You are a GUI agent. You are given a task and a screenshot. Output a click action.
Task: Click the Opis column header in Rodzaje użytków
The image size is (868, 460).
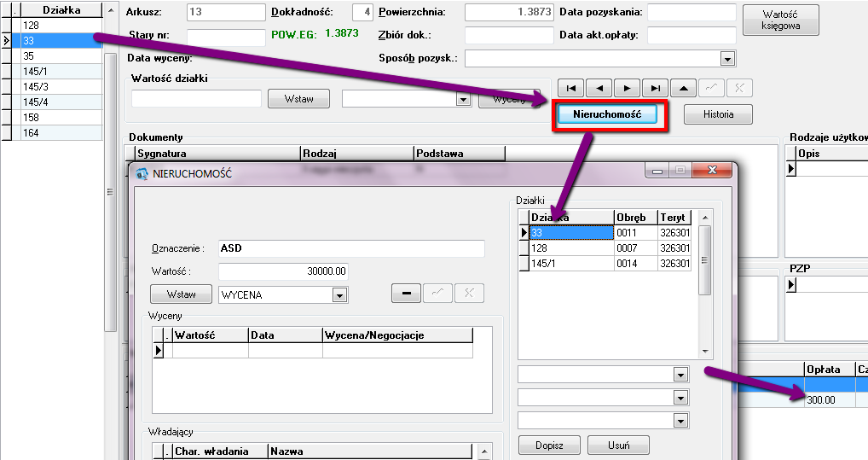pos(832,154)
